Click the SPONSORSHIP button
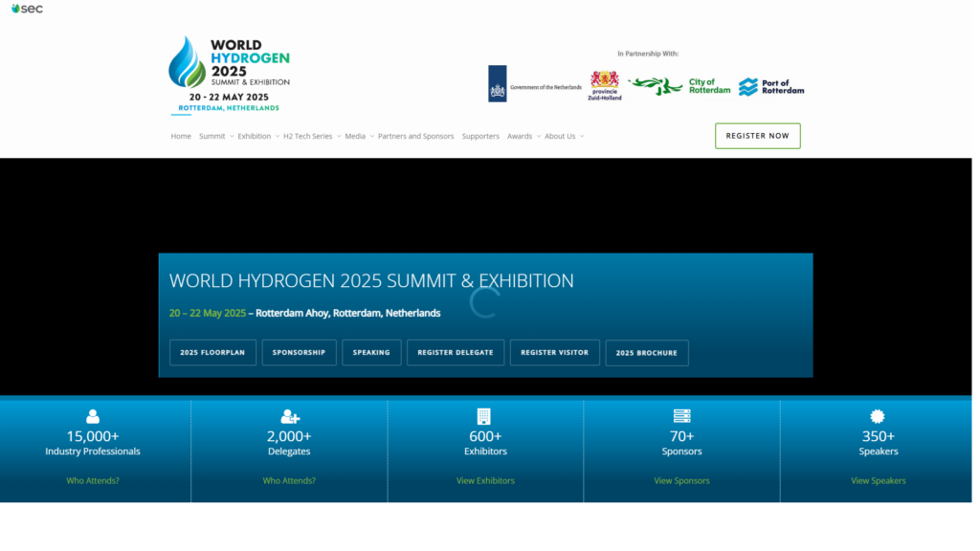Image resolution: width=980 pixels, height=551 pixels. pos(299,353)
